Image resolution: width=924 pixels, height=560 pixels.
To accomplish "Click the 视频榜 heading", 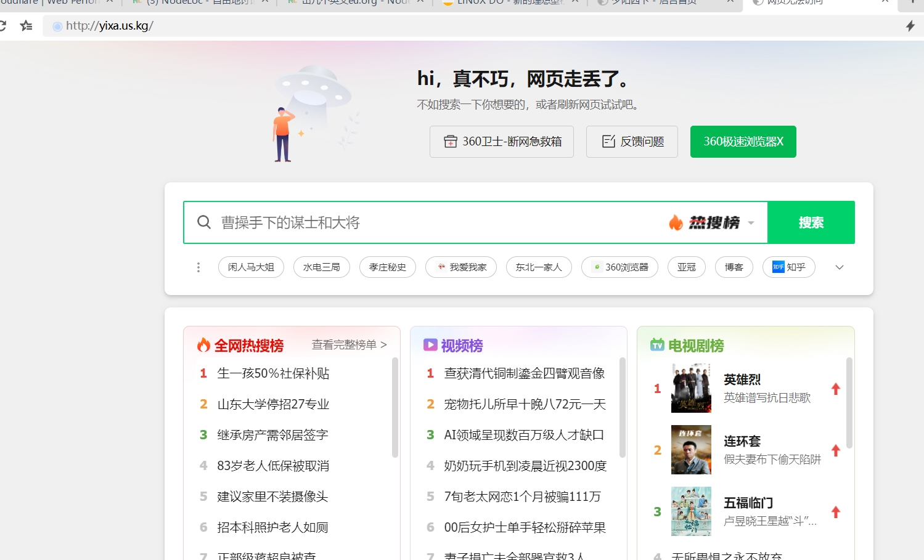I will [x=462, y=346].
